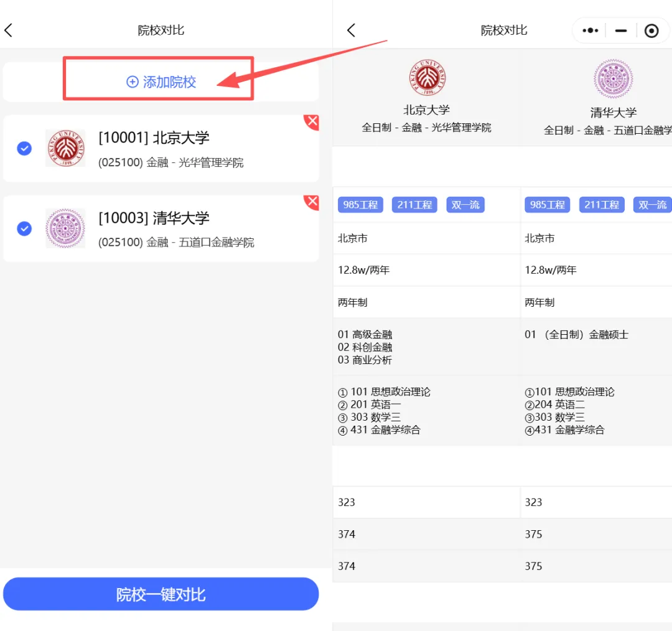The width and height of the screenshot is (672, 631).
Task: Remove 北京大学 card with red X
Action: 312,122
